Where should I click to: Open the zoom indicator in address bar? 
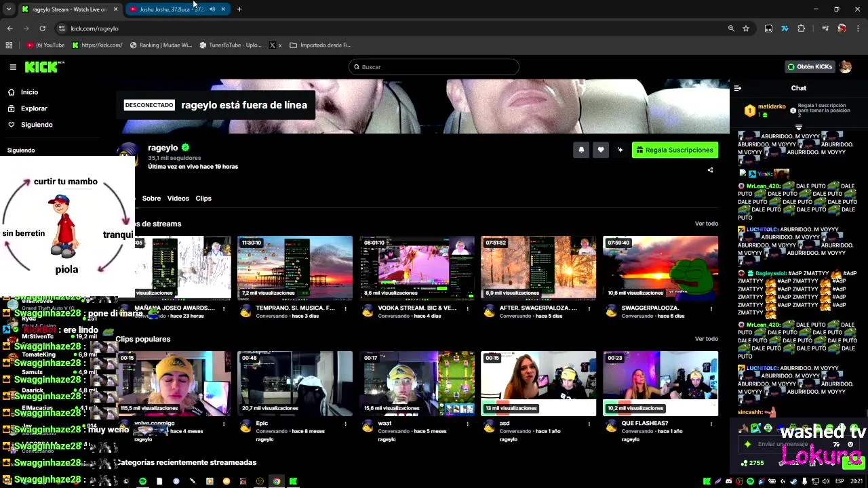(731, 28)
